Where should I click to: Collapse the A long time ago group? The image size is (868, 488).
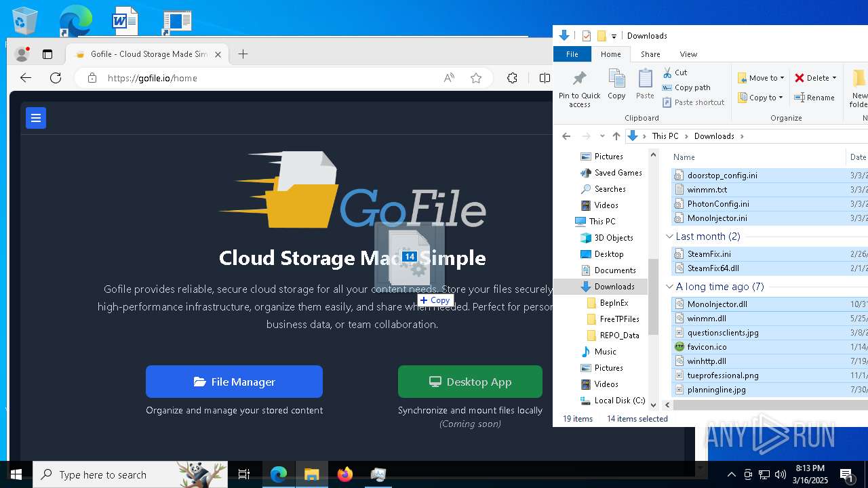(670, 287)
